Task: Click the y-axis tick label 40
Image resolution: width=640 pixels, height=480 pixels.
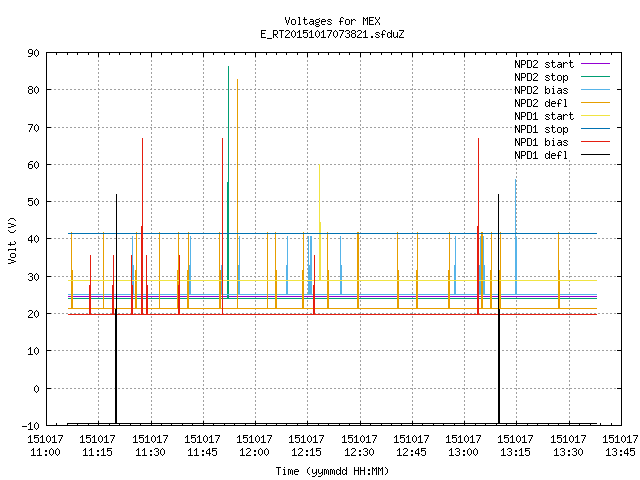Action: (x=33, y=239)
